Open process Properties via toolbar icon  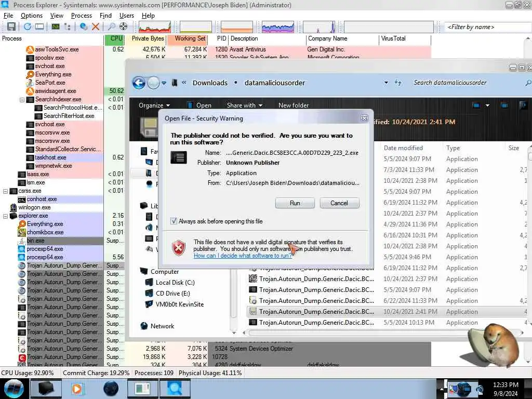click(83, 26)
